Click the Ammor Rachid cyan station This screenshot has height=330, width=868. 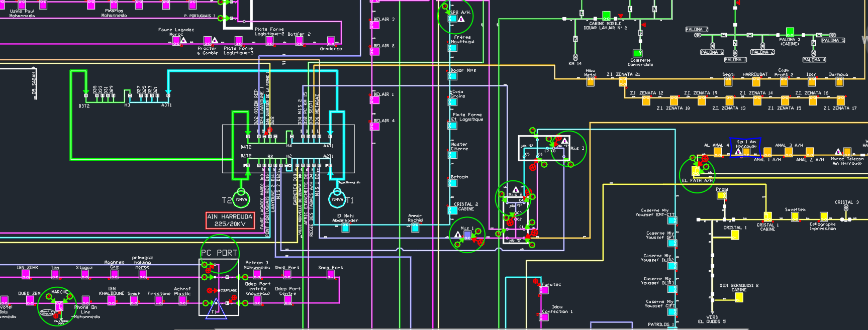pyautogui.click(x=415, y=228)
